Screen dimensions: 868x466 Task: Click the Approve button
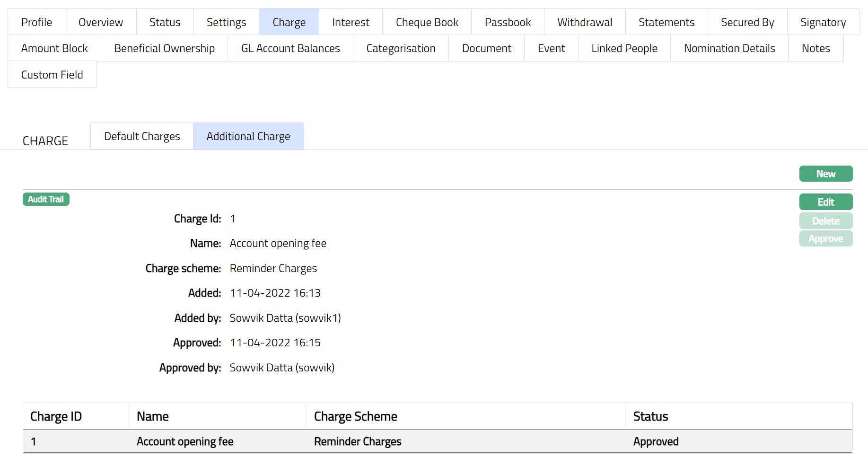coord(825,239)
